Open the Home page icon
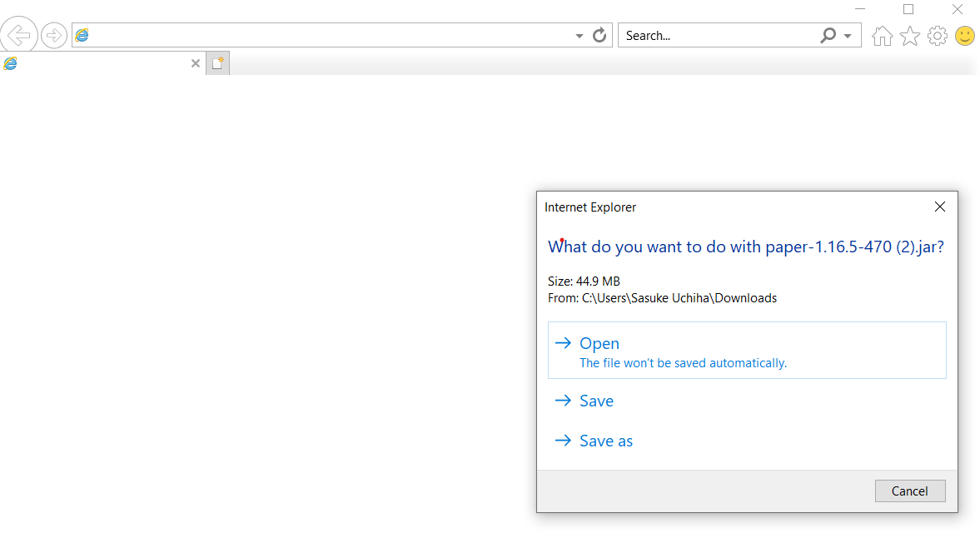The image size is (980, 543). tap(882, 35)
